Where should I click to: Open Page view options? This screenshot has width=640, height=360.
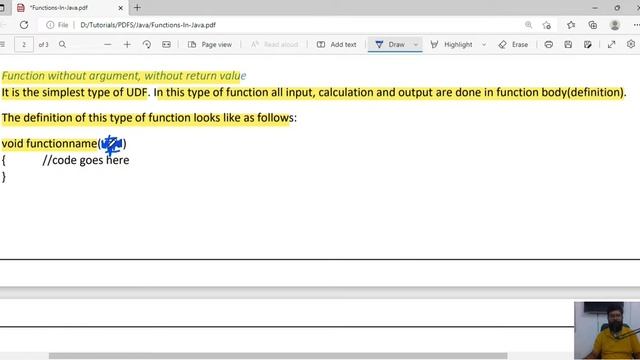210,44
